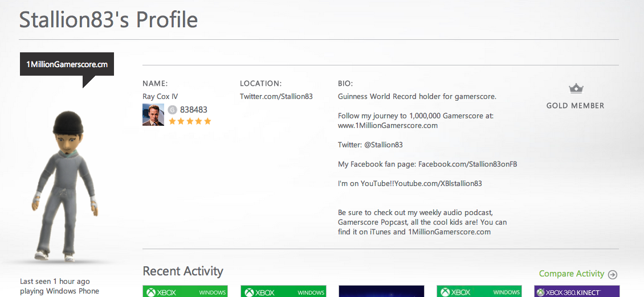Click the 1MillionGamerscore.cm motto bubble

tap(67, 65)
